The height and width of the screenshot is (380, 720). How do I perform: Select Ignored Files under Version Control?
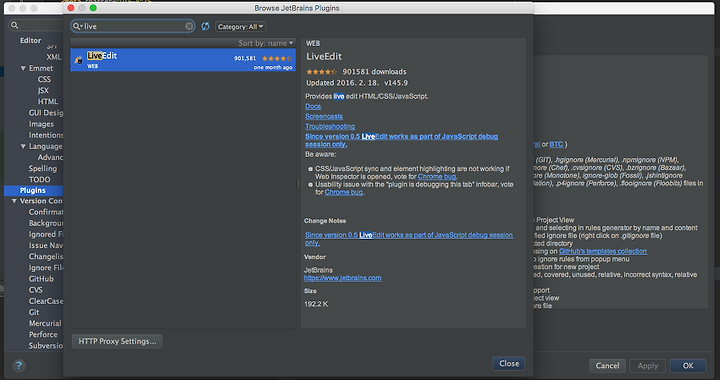45,234
